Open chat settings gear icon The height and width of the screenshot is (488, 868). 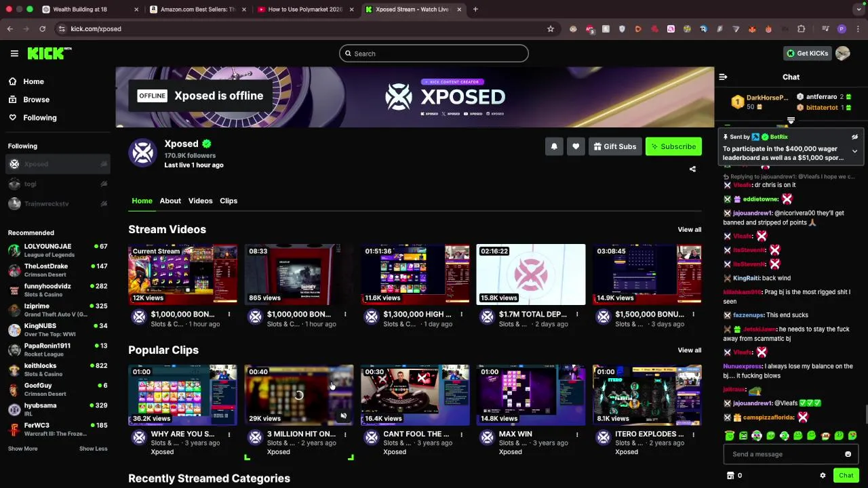click(x=823, y=475)
